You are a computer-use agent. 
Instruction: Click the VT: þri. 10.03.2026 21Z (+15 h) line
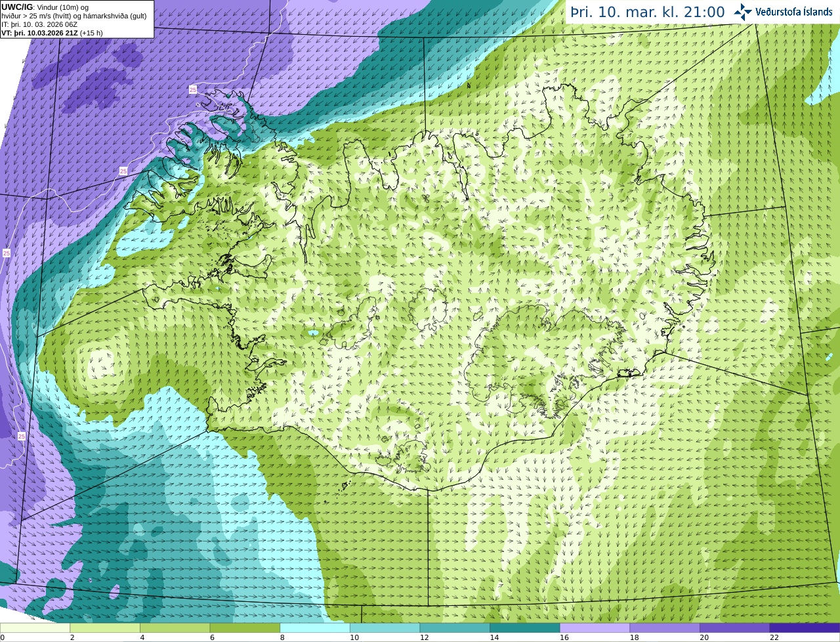[52, 33]
